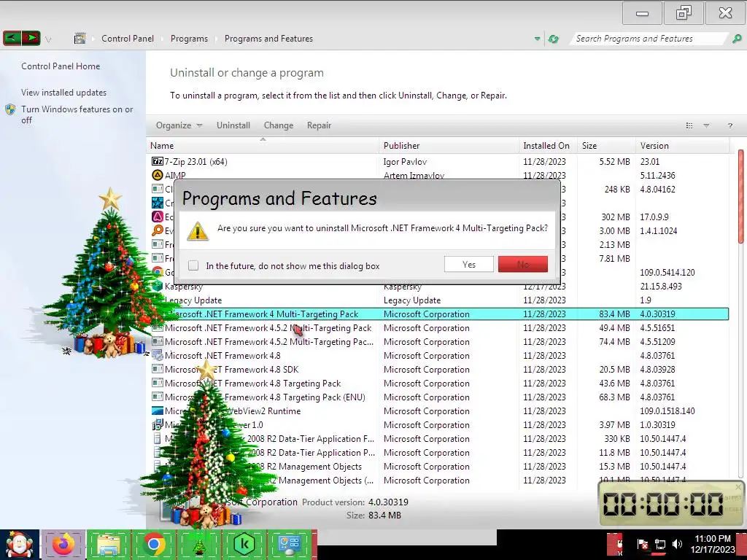This screenshot has width=747, height=560.
Task: Select Programs and Features breadcrumb
Action: [x=268, y=39]
